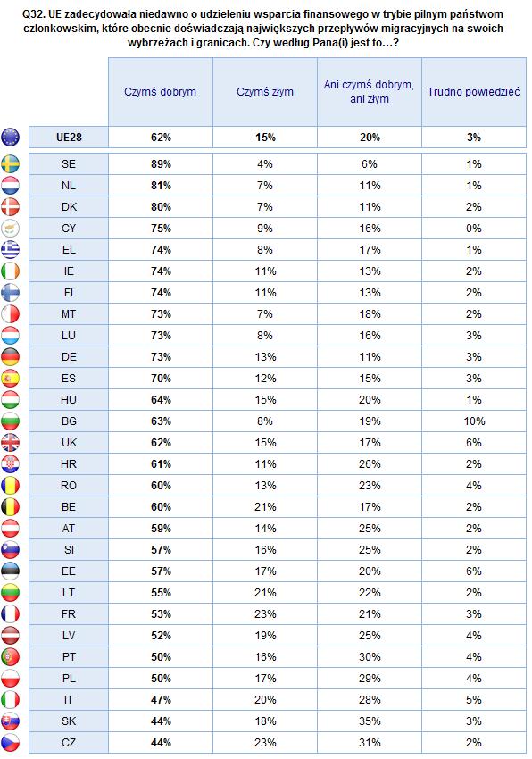Click the 35% value in the SK row
The image size is (532, 759).
click(370, 721)
